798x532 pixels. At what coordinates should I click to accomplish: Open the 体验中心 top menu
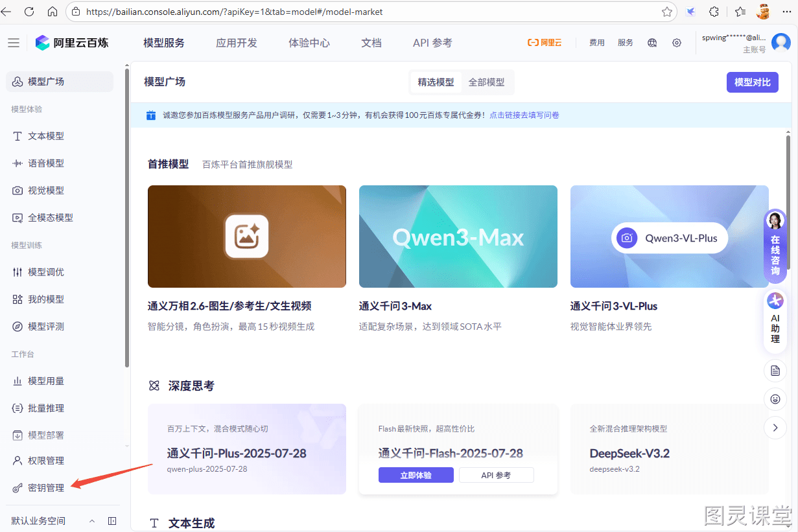pyautogui.click(x=309, y=43)
